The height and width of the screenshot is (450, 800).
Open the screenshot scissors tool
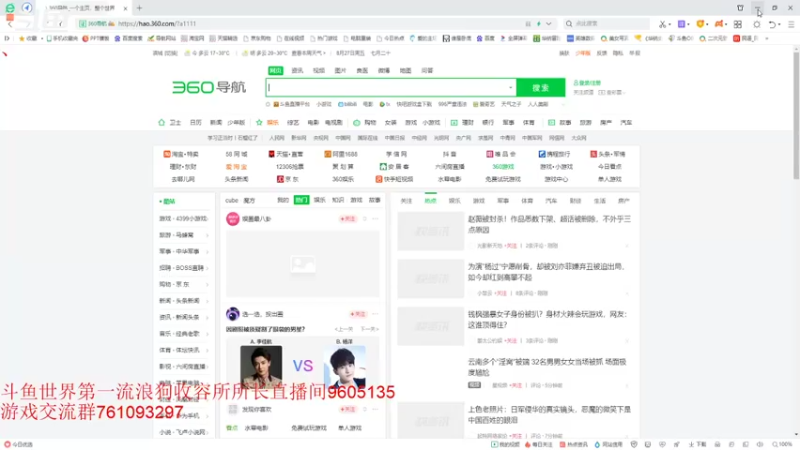tap(662, 24)
